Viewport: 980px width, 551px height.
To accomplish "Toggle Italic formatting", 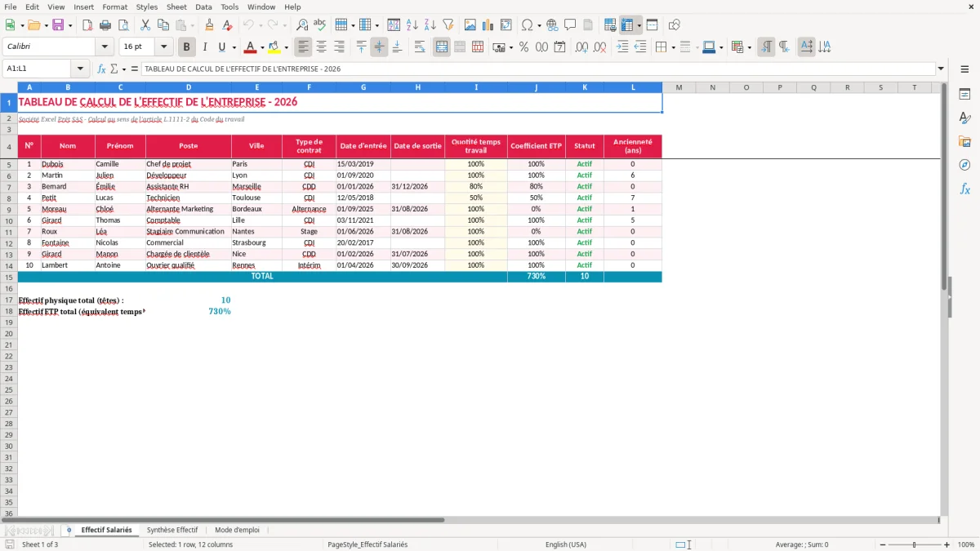I will [x=204, y=47].
